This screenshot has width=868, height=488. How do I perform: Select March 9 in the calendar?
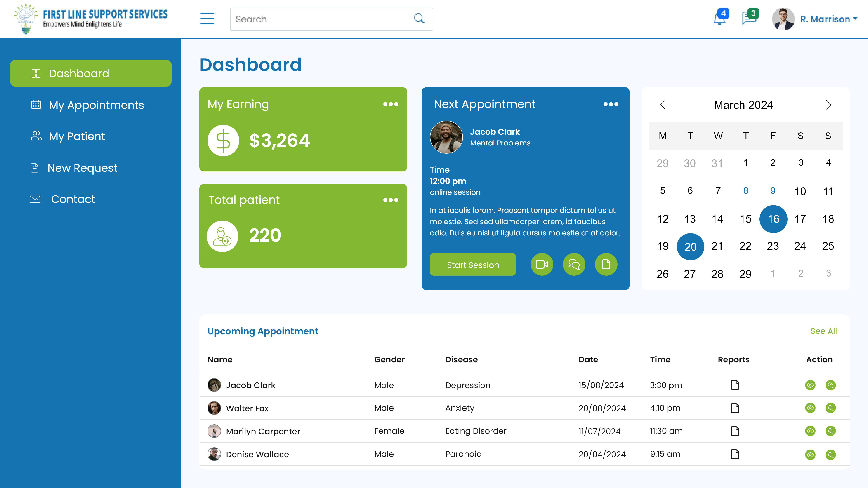pos(773,191)
